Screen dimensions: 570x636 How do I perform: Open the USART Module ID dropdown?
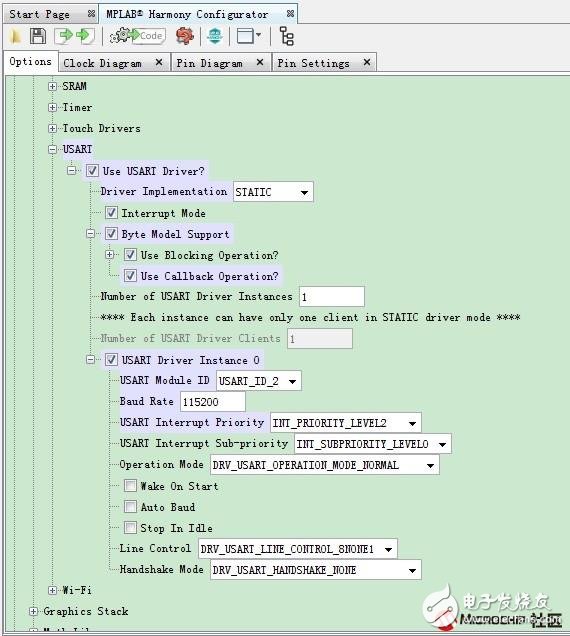pyautogui.click(x=258, y=381)
